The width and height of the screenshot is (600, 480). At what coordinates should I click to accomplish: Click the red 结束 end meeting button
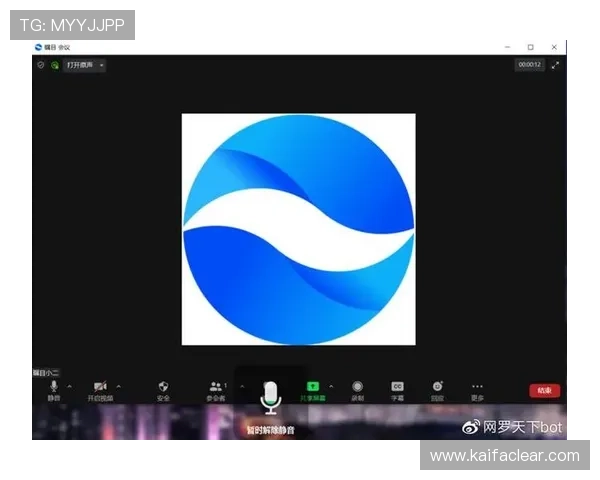pyautogui.click(x=545, y=390)
